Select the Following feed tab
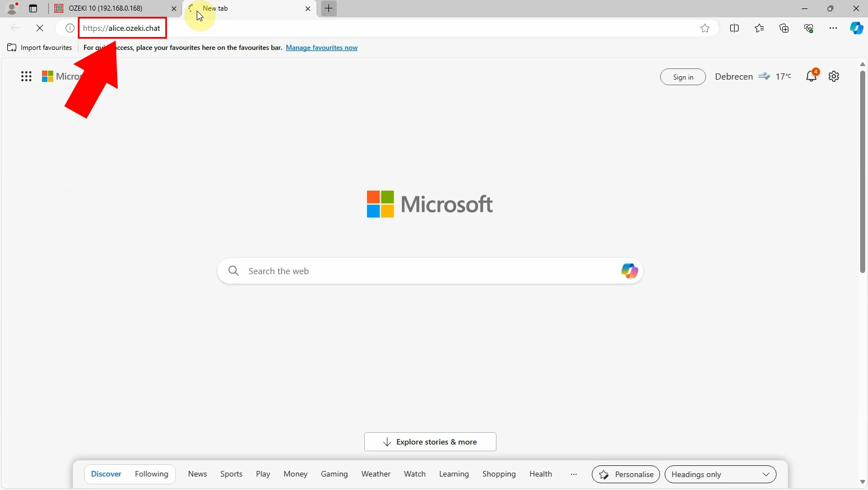The image size is (868, 490). (x=151, y=474)
